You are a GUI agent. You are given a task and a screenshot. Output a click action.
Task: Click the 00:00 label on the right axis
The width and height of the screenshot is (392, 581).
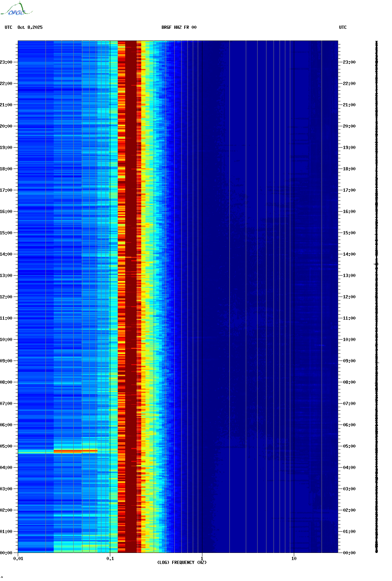click(349, 553)
